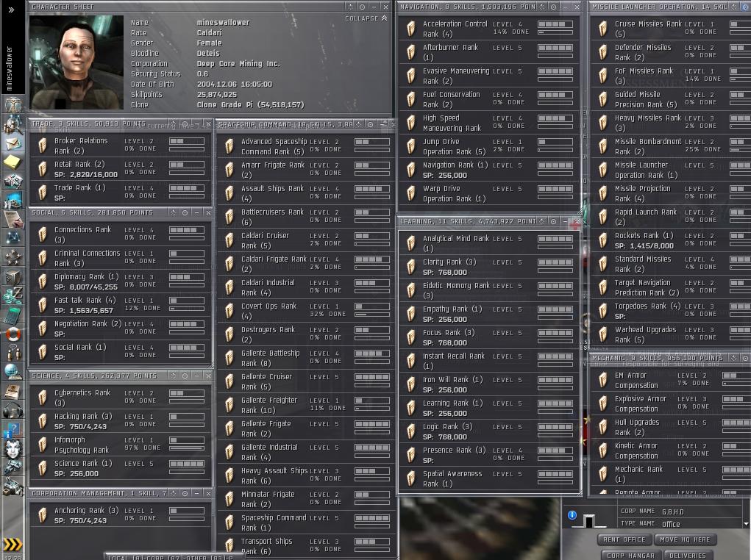Open the EVE Mail envelope icon
The width and height of the screenshot is (751, 560).
[x=13, y=143]
